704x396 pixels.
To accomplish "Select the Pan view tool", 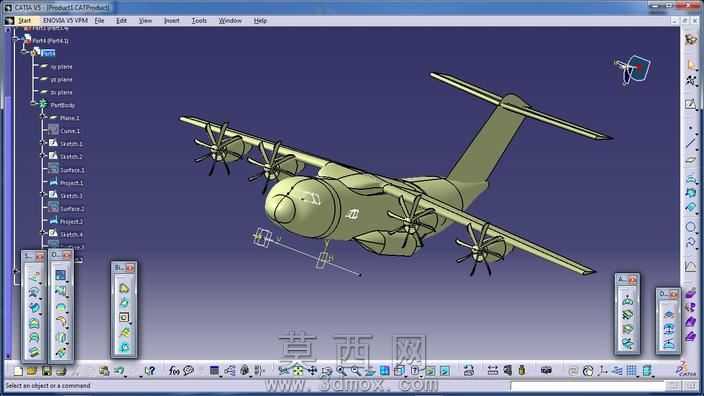I will (312, 371).
